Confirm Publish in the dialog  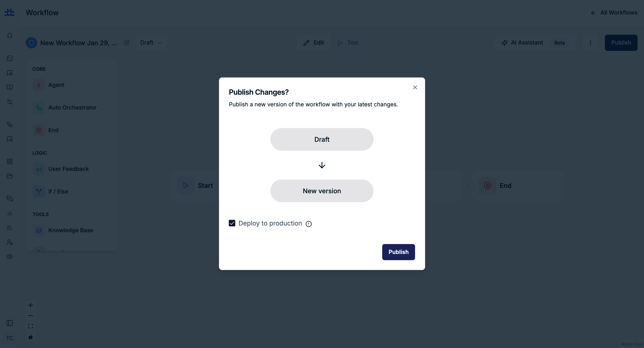click(x=398, y=252)
